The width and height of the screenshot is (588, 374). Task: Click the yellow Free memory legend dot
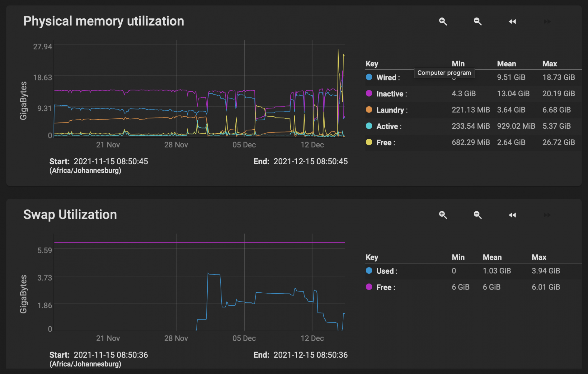point(369,142)
